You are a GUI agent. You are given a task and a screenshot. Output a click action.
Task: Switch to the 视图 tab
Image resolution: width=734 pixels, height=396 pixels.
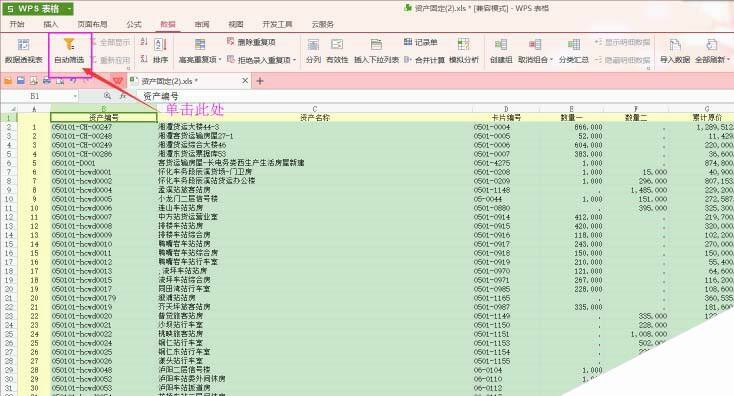[x=236, y=24]
